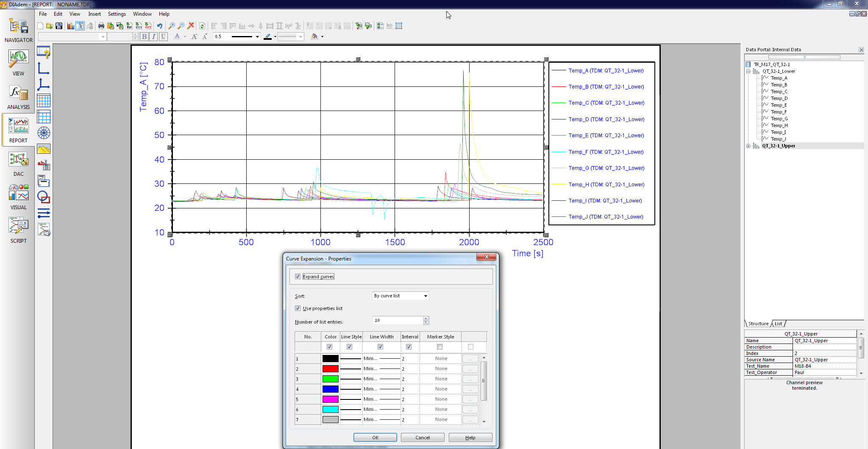The height and width of the screenshot is (449, 868).
Task: Toggle the Line Width column checkbox
Action: pyautogui.click(x=381, y=347)
